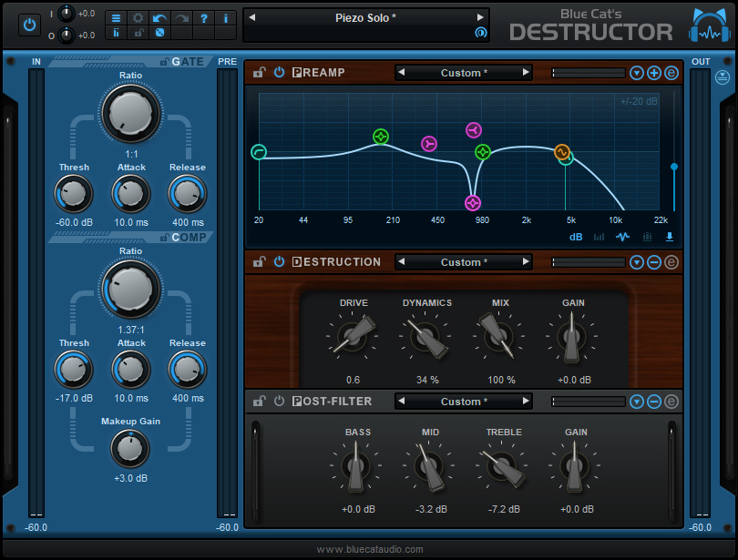Open the Post-Filter Custom preset dropdown
The image size is (738, 560).
(464, 402)
